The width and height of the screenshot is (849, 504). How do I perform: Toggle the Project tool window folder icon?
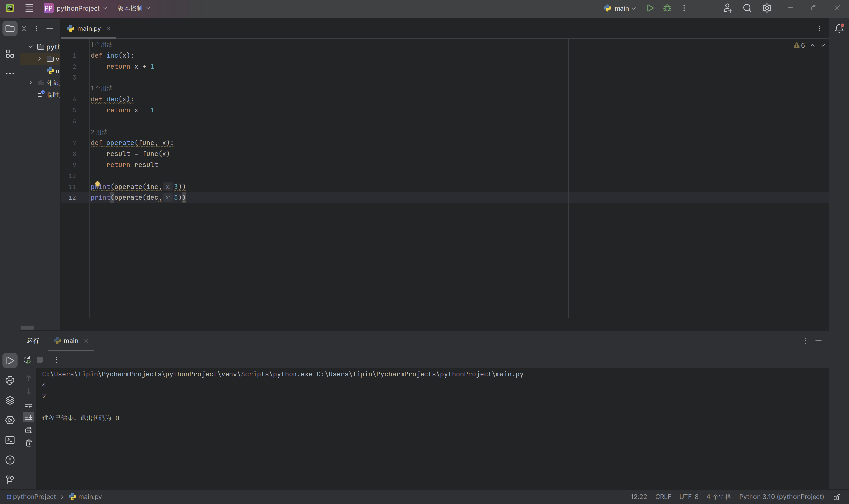(x=10, y=28)
